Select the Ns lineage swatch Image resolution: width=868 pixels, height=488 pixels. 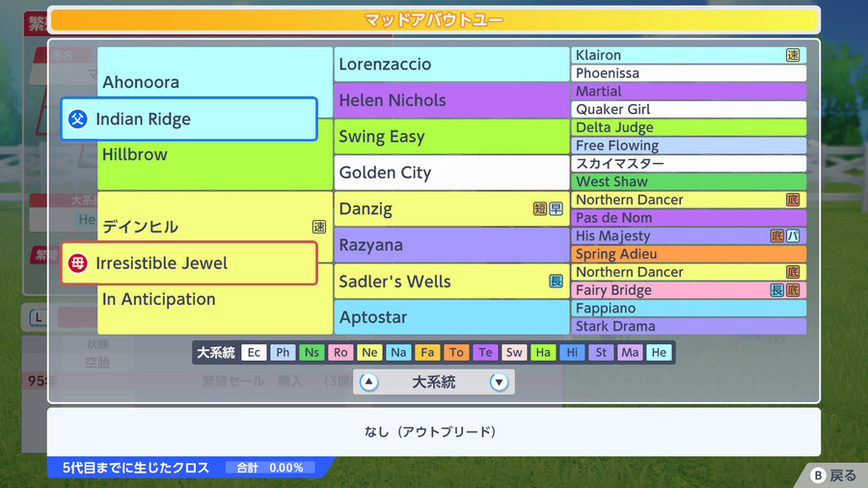coord(312,352)
